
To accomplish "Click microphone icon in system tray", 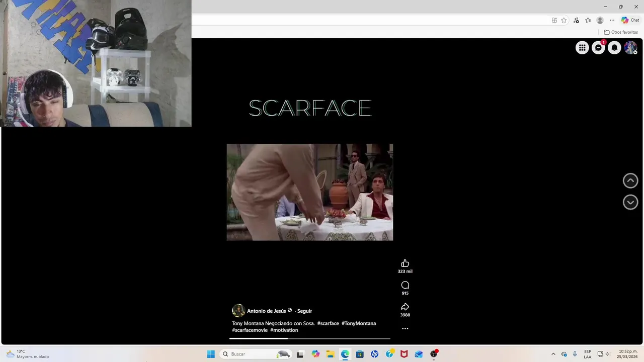I will (x=575, y=354).
